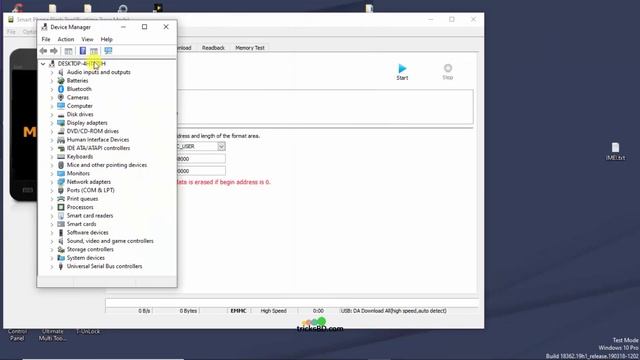Click the T-Unlock desktop shortcut
The width and height of the screenshot is (640, 360).
click(88, 331)
